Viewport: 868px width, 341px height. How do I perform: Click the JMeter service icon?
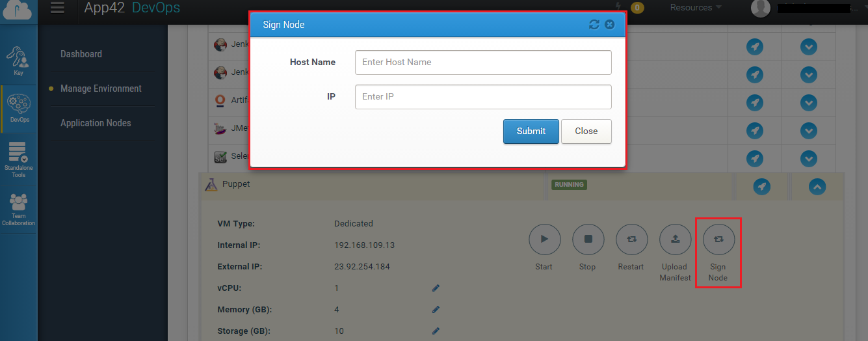tap(220, 129)
